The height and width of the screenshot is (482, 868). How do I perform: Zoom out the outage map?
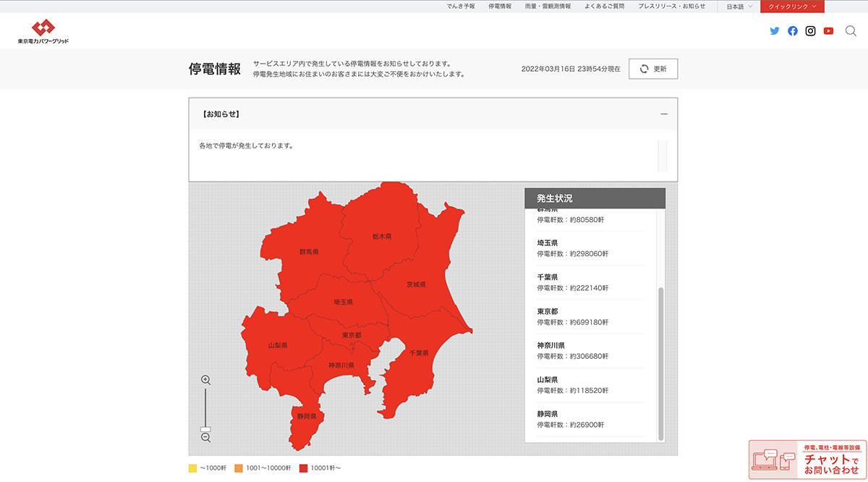coord(205,438)
